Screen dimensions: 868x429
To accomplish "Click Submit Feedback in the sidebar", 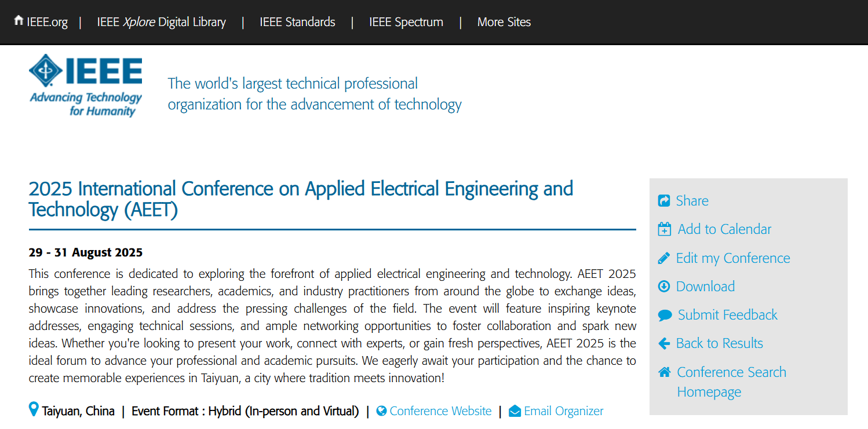I will 727,314.
